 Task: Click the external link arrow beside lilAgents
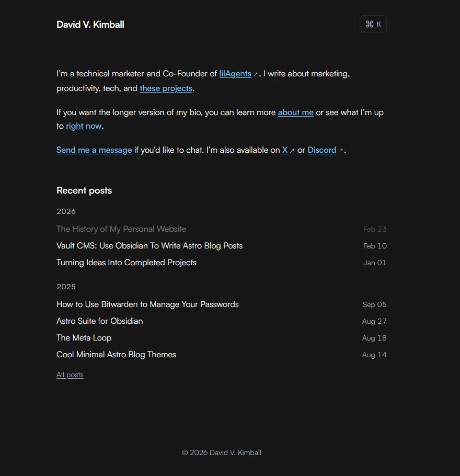[x=255, y=74]
